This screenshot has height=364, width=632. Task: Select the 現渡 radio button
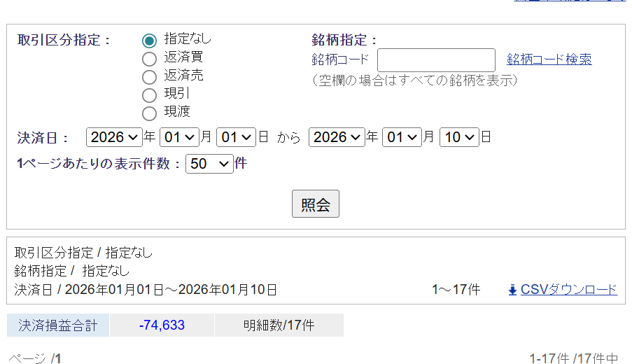pyautogui.click(x=149, y=113)
